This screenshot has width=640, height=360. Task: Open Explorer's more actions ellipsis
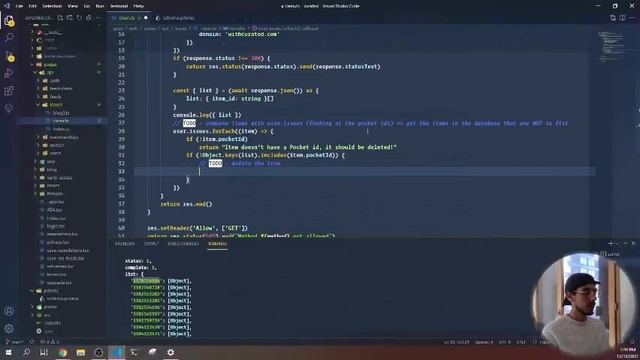98,18
